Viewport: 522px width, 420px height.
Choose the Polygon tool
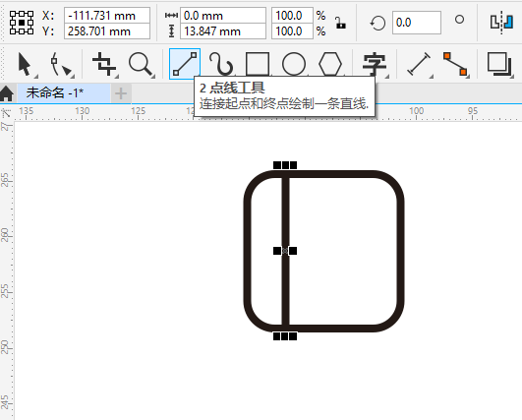(x=330, y=64)
